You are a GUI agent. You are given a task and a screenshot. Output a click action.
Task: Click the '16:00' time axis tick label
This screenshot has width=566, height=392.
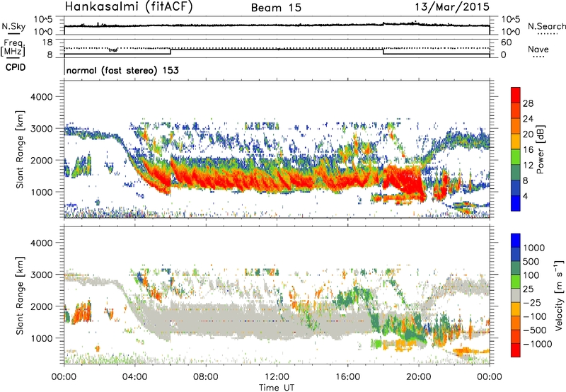pyautogui.click(x=347, y=377)
